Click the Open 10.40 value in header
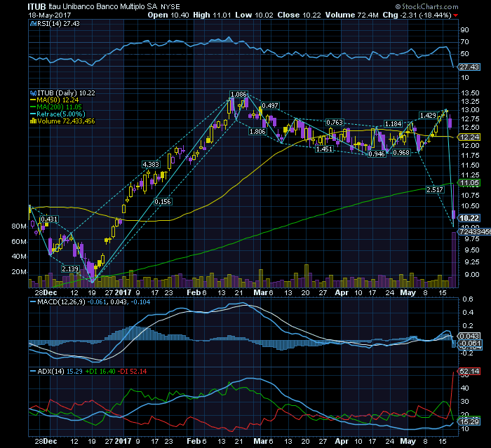Image resolution: width=491 pixels, height=448 pixels. click(x=168, y=15)
